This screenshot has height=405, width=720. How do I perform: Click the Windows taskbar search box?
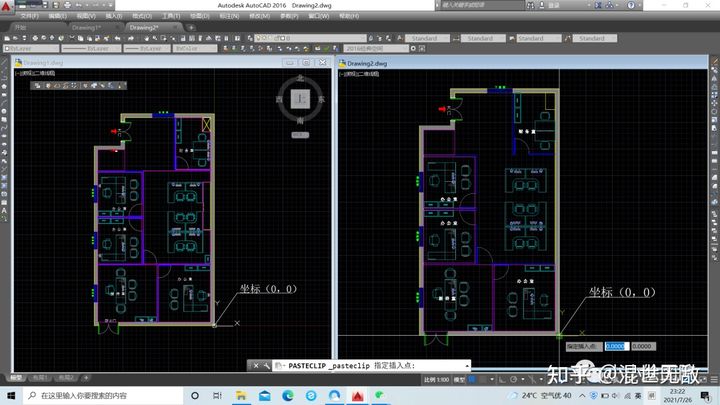pos(103,395)
